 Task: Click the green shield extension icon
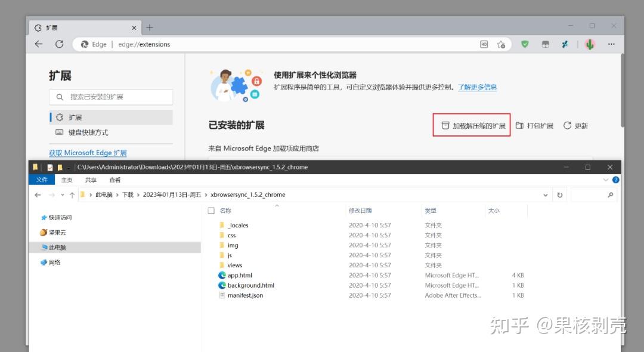(x=525, y=44)
